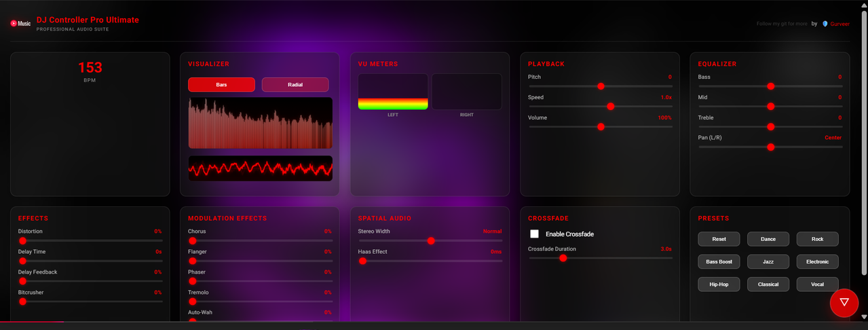This screenshot has height=330, width=868.
Task: Click the Delay Time slider handle
Action: click(x=22, y=261)
